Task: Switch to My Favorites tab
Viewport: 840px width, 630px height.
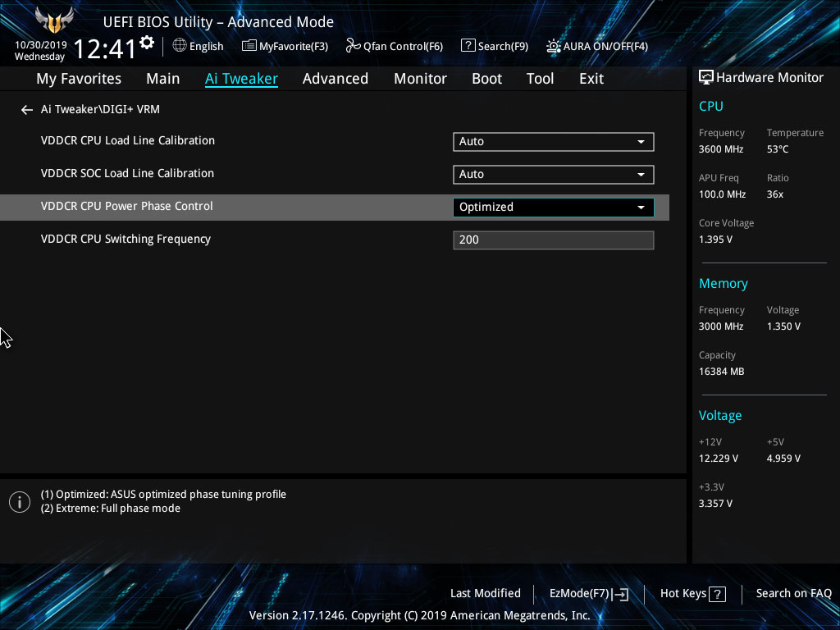Action: [x=79, y=79]
